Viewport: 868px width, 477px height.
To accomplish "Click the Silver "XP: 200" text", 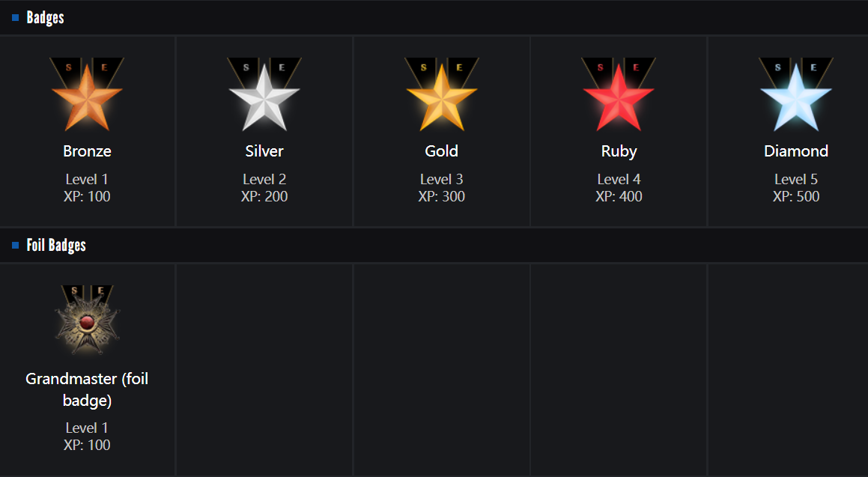I will coord(264,197).
